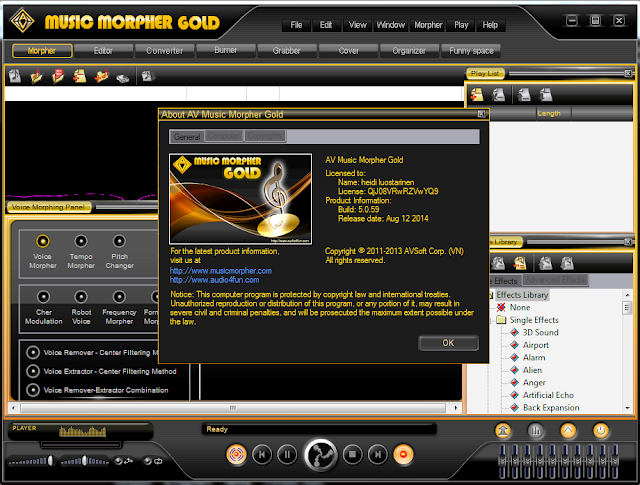Select the 3D Sound effect
Screen dimensions: 640x485
(x=540, y=332)
